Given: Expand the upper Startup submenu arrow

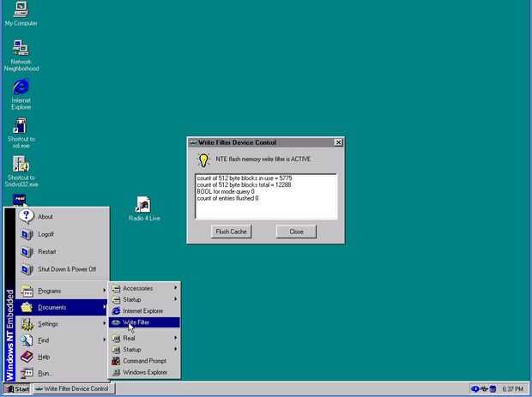Looking at the screenshot, I should tap(175, 298).
